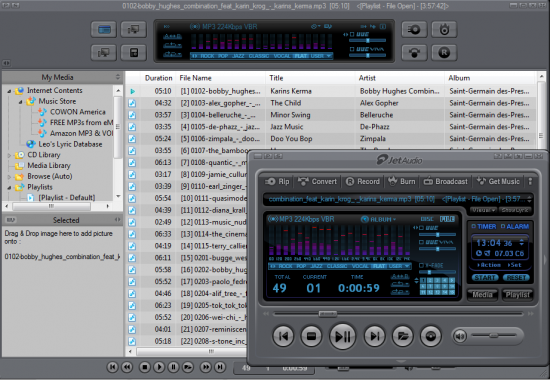The width and height of the screenshot is (550, 380).
Task: Enable the BBE VIVA checkbox in JetAudio player
Action: coord(422,242)
